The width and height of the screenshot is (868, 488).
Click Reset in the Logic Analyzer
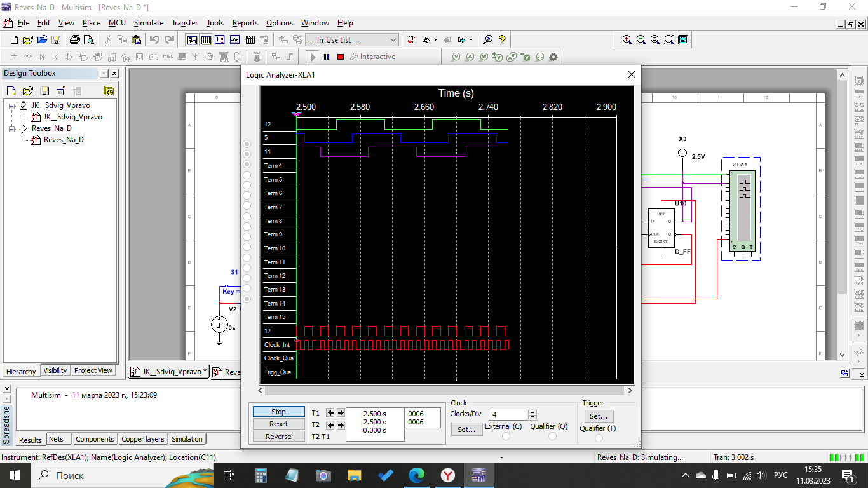click(278, 424)
